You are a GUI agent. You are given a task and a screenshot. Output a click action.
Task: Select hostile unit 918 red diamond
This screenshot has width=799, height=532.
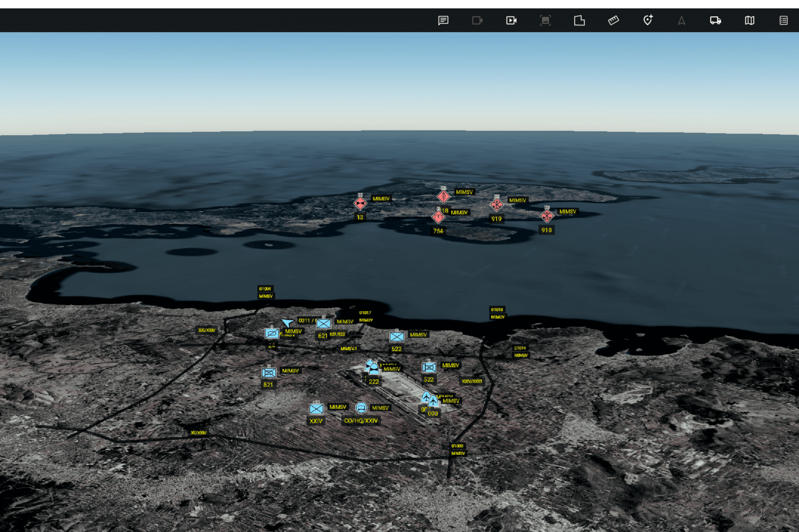click(546, 216)
